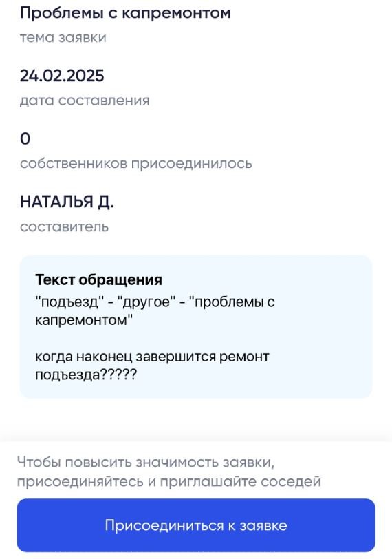Tap the дата составления label
This screenshot has width=392, height=559.
85,101
